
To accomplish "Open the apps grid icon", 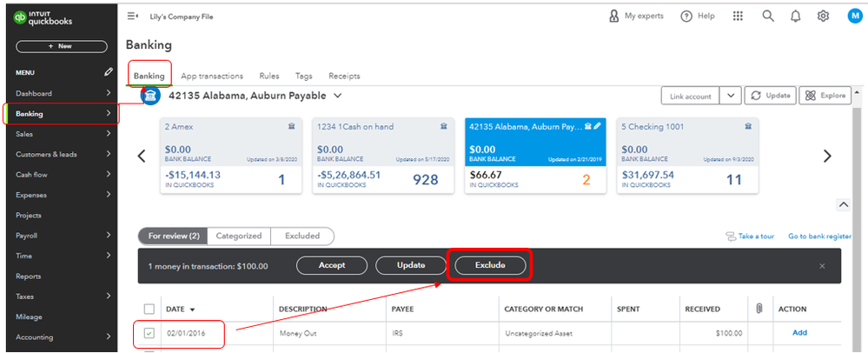I will click(738, 16).
